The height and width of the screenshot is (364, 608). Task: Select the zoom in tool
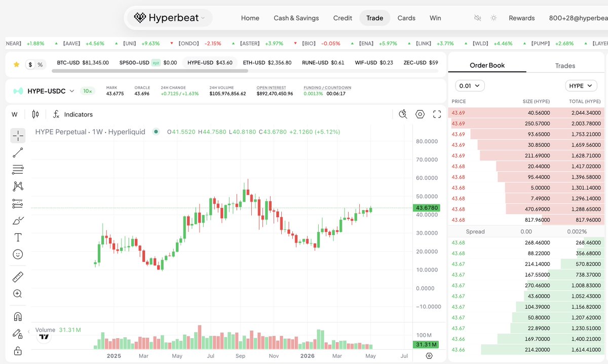click(x=18, y=294)
